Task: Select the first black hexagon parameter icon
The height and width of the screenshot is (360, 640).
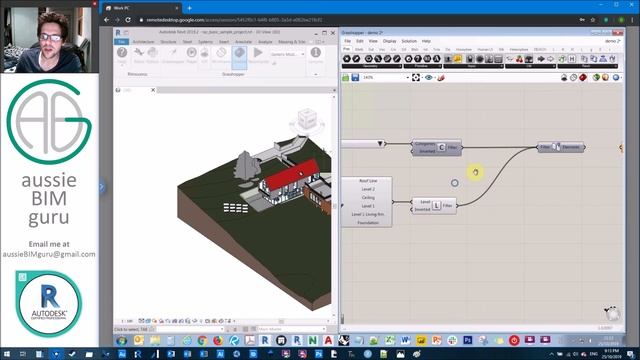Action: [x=347, y=59]
